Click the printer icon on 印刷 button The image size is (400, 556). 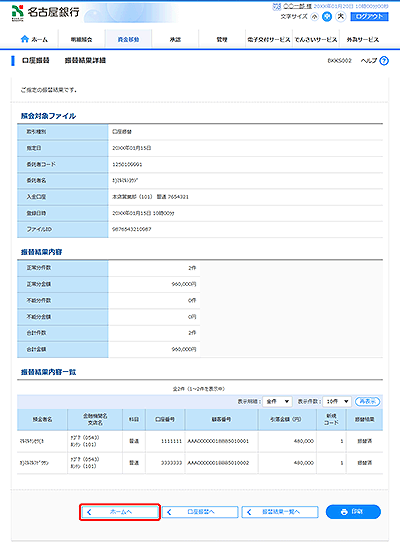tap(344, 512)
